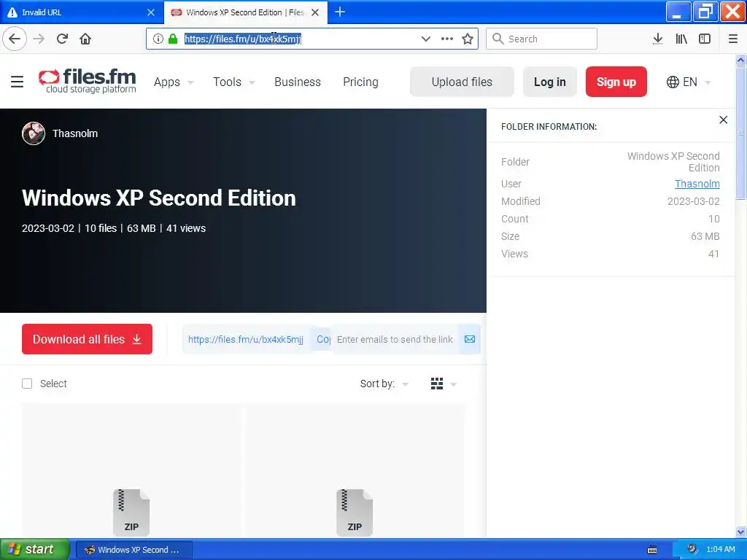The height and width of the screenshot is (560, 747).
Task: Show site information icon in address bar
Action: [158, 39]
